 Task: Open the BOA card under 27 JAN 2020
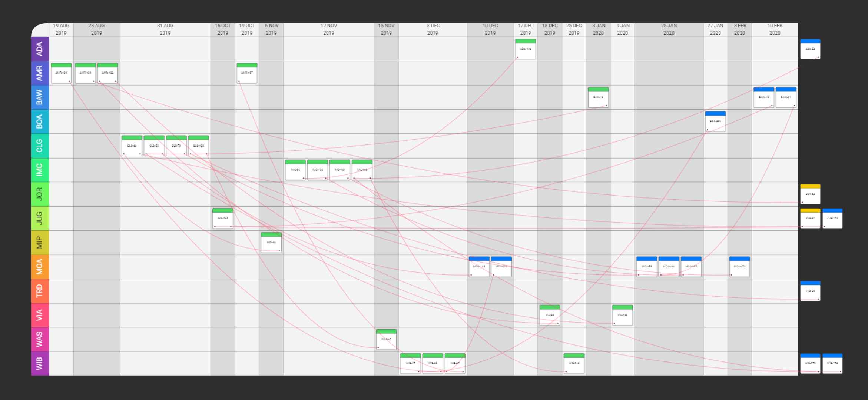tap(715, 121)
